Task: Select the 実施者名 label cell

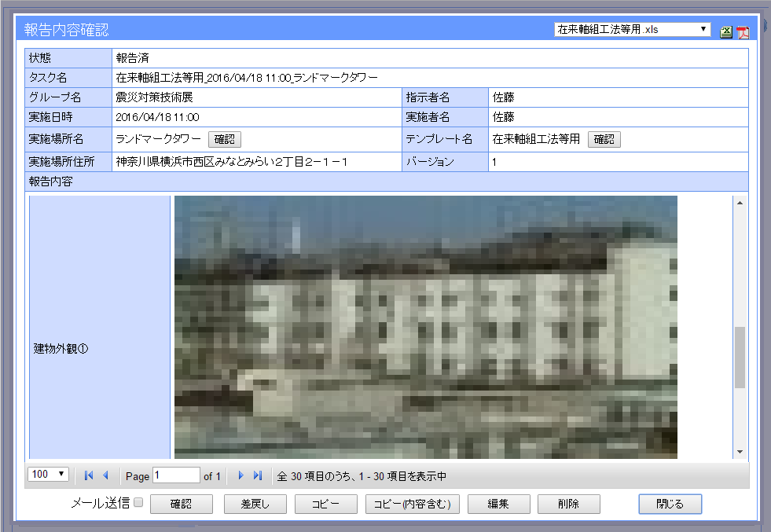Action: pos(445,117)
